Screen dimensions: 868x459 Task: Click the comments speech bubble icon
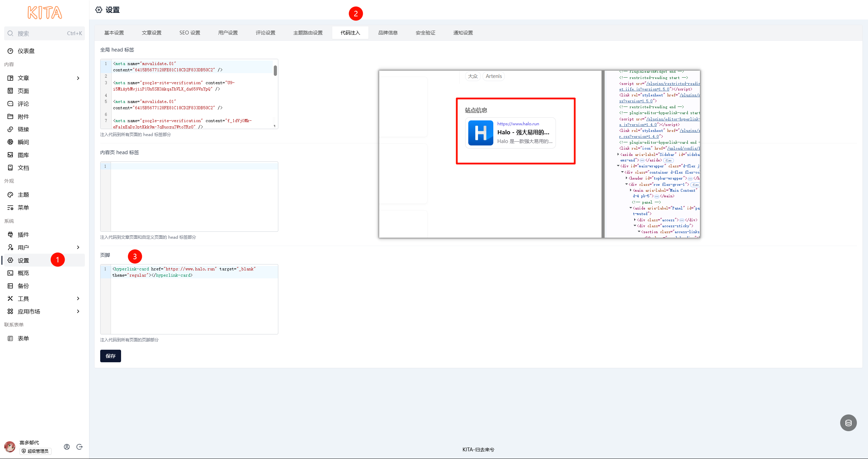pyautogui.click(x=10, y=104)
